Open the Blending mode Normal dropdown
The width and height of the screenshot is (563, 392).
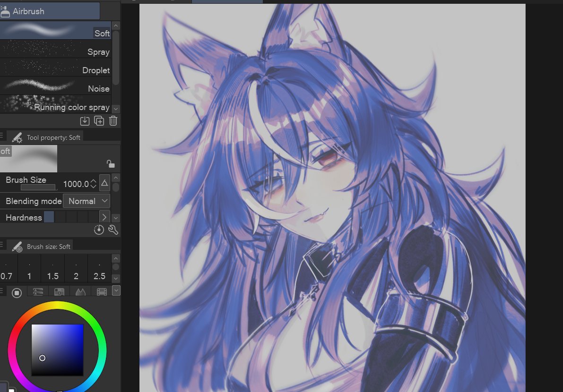coord(86,201)
